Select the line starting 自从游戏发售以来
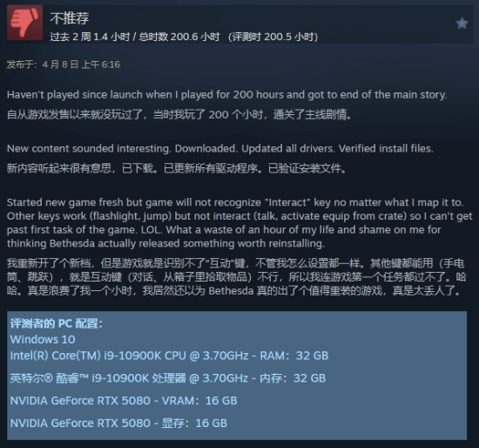Image resolution: width=479 pixels, height=448 pixels. pyautogui.click(x=179, y=115)
